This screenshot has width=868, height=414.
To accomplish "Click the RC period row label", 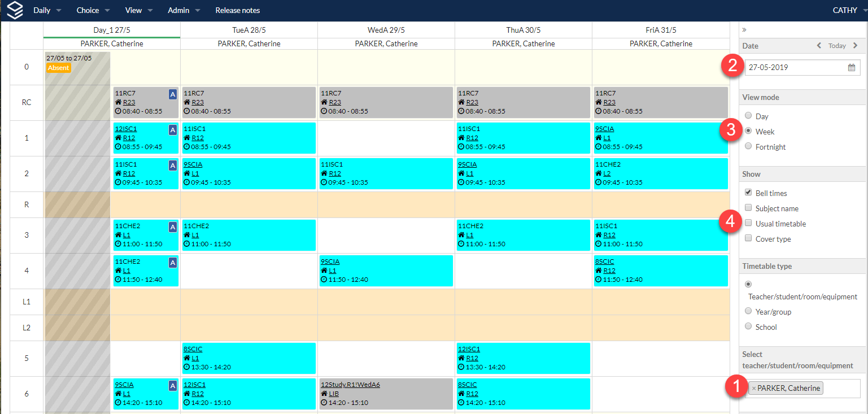I will point(27,103).
